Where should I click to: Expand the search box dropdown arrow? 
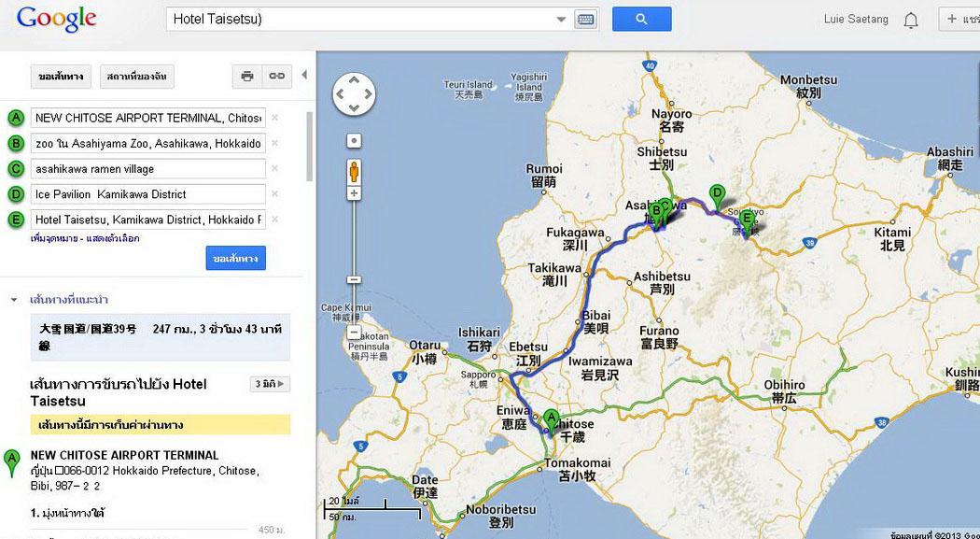click(x=561, y=20)
